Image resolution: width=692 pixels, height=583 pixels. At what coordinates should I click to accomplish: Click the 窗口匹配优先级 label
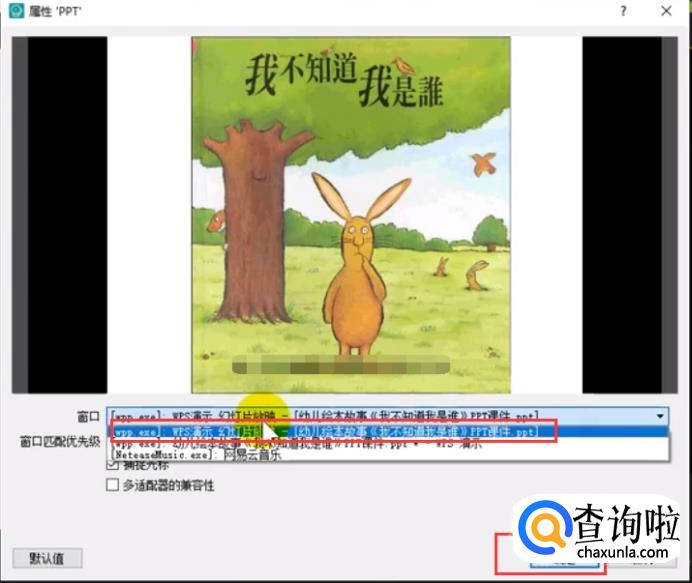[60, 441]
